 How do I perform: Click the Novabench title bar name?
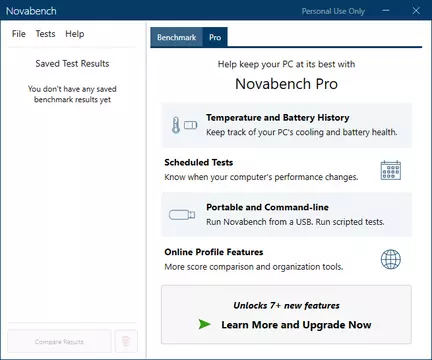31,11
